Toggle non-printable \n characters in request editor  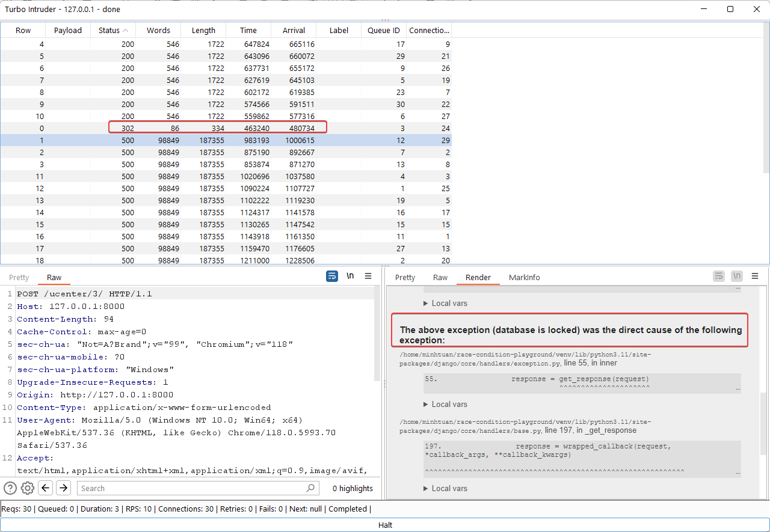pyautogui.click(x=350, y=277)
